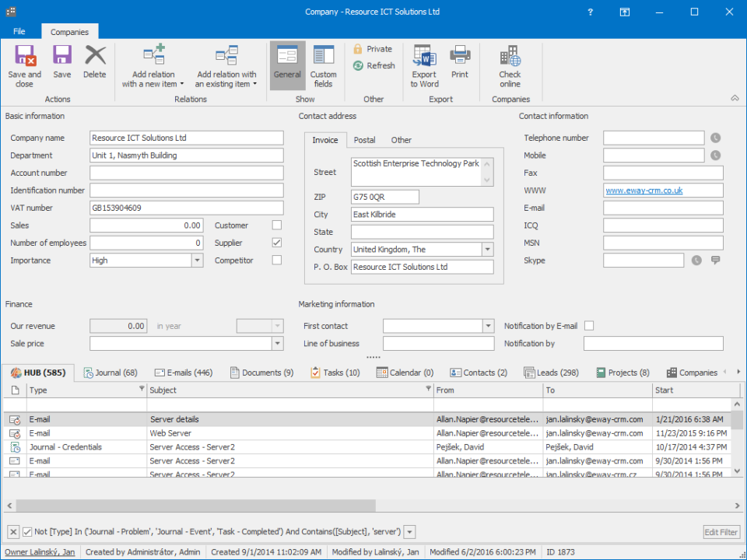Screen dimensions: 747x560
Task: Switch to the Journal tab
Action: [x=110, y=372]
